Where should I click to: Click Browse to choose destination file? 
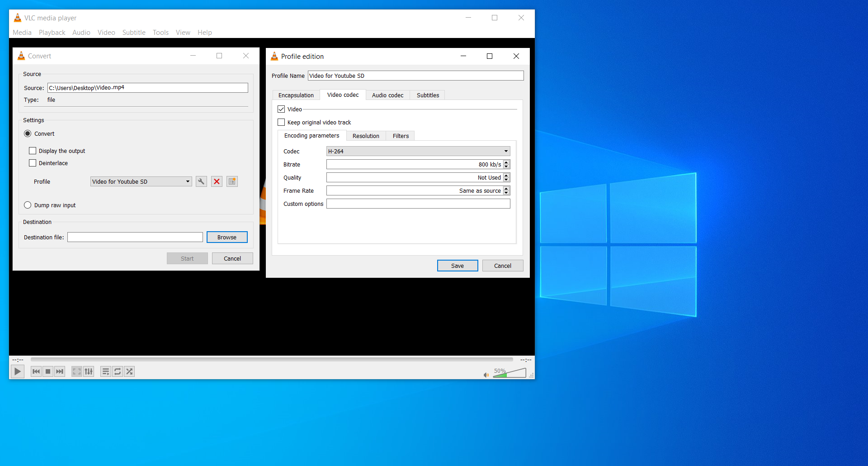(x=227, y=237)
